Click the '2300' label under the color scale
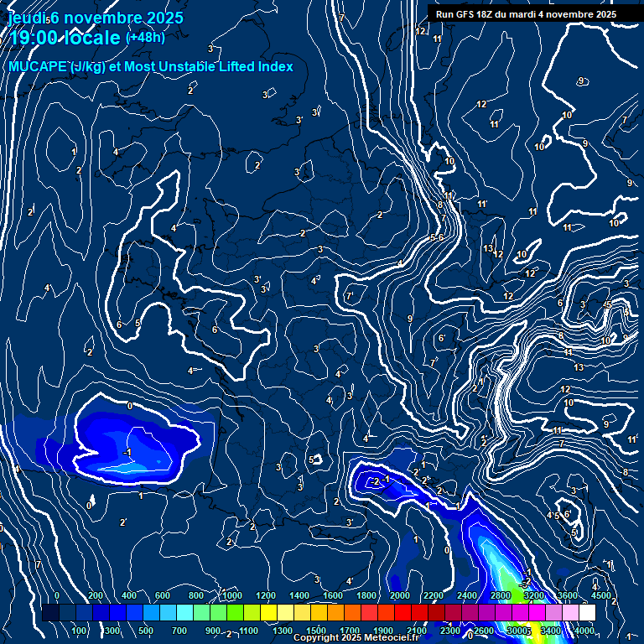 (450, 631)
